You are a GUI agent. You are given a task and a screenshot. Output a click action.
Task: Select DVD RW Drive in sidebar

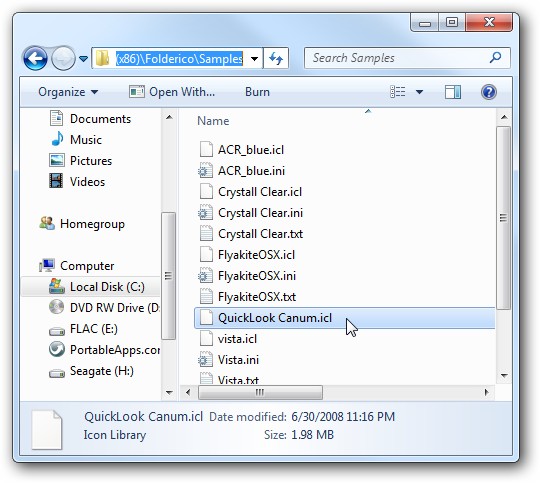pyautogui.click(x=104, y=308)
